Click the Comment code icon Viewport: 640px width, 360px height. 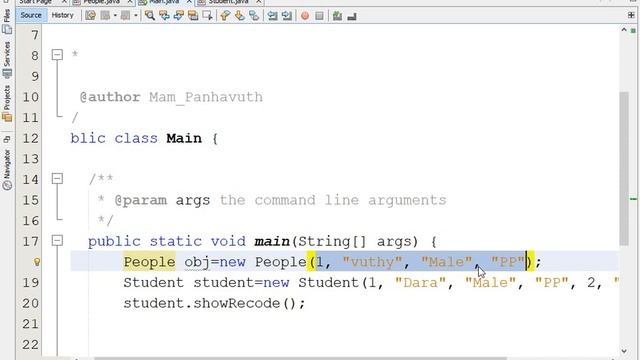pos(337,16)
